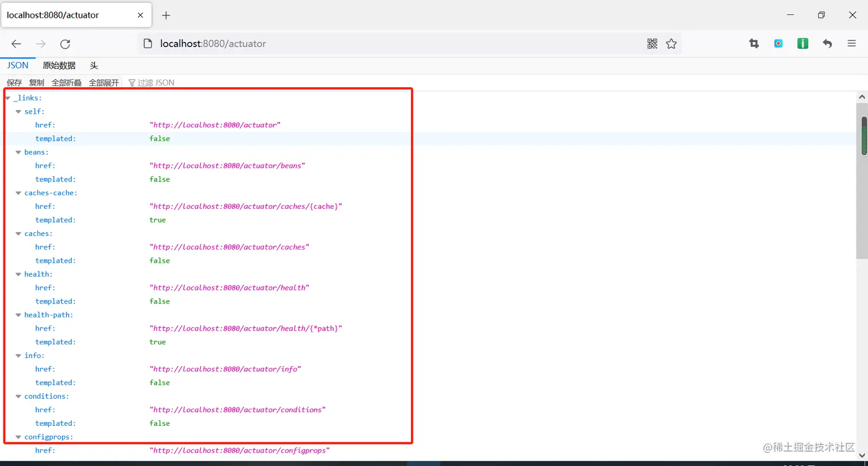The width and height of the screenshot is (868, 466).
Task: Select the self href actuator URL
Action: (215, 125)
